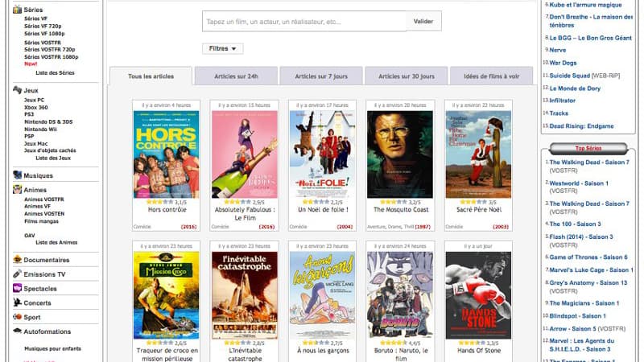644x362 pixels.
Task: Open War Dogs top film link
Action: click(x=563, y=63)
